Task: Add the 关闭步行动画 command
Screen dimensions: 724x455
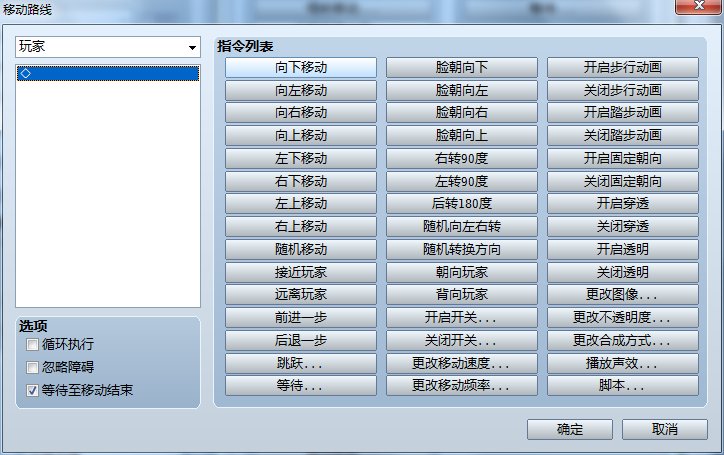Action: tap(623, 91)
